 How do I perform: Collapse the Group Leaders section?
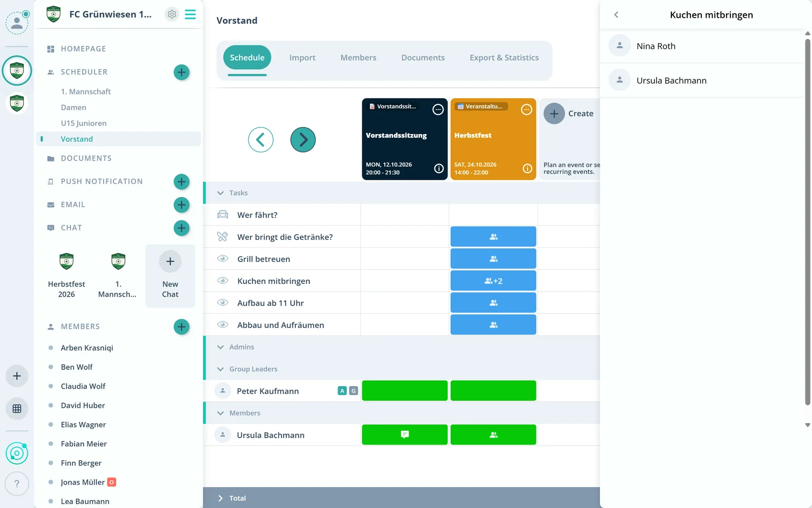point(220,369)
